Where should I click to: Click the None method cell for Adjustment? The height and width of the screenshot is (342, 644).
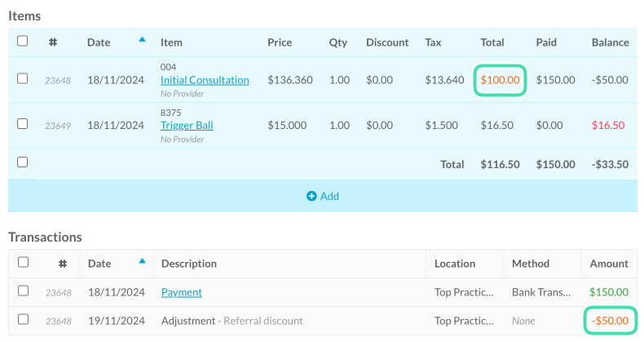tap(523, 321)
